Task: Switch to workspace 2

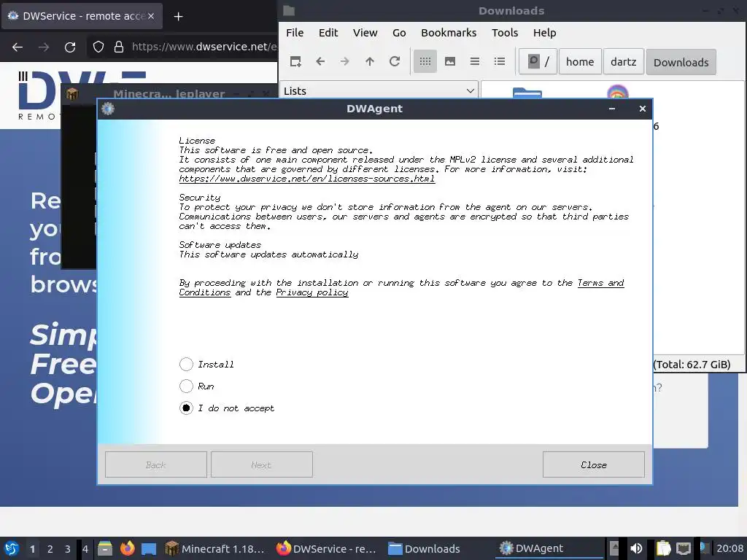Action: (50, 549)
